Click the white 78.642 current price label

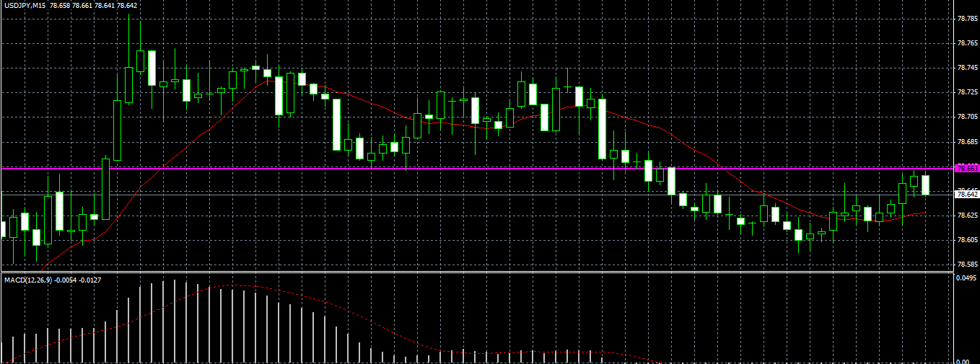(x=967, y=195)
